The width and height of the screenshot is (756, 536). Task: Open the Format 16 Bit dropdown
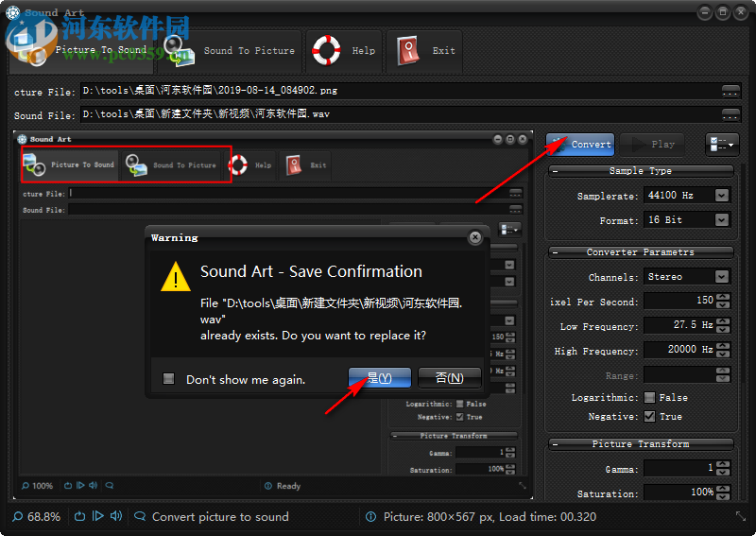722,220
